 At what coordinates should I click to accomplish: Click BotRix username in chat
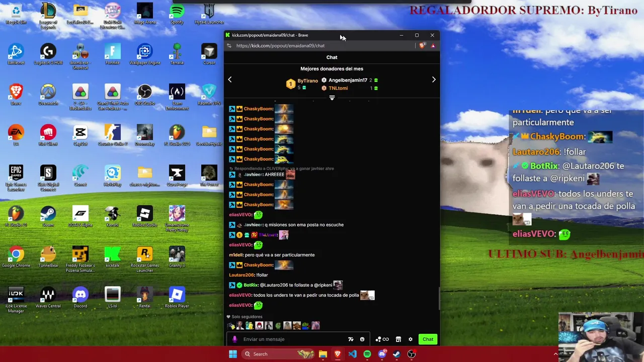coord(251,285)
